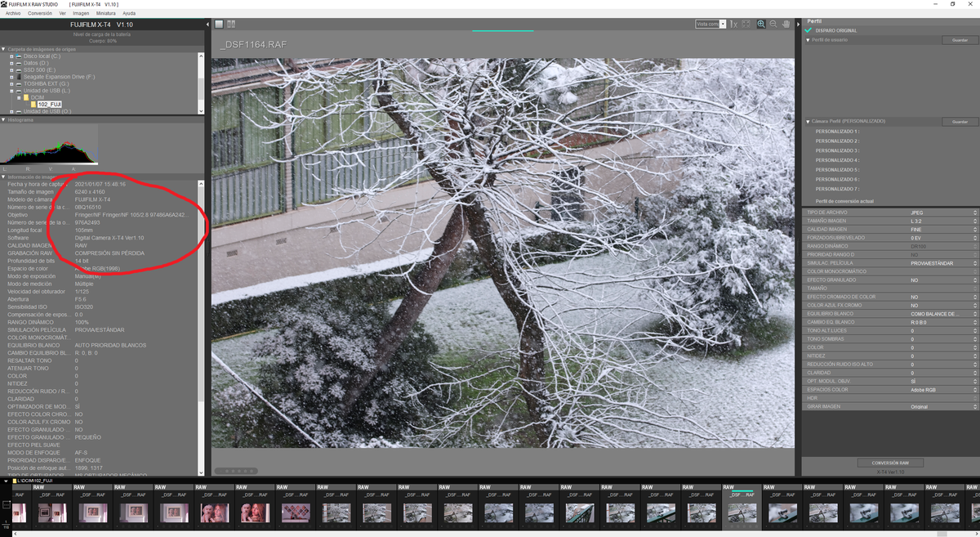Image resolution: width=980 pixels, height=537 pixels.
Task: Click Guardar button for Perfil de usuario
Action: 959,40
